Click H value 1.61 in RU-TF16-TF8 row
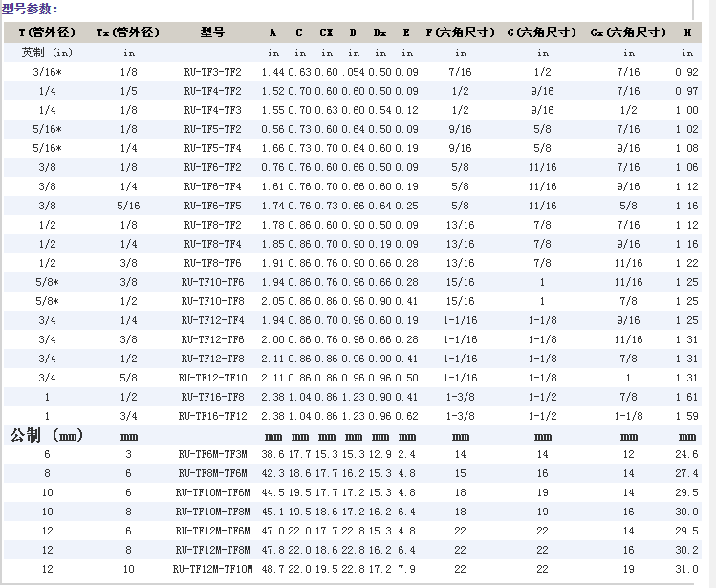Viewport: 716px width, 588px height. [x=686, y=398]
